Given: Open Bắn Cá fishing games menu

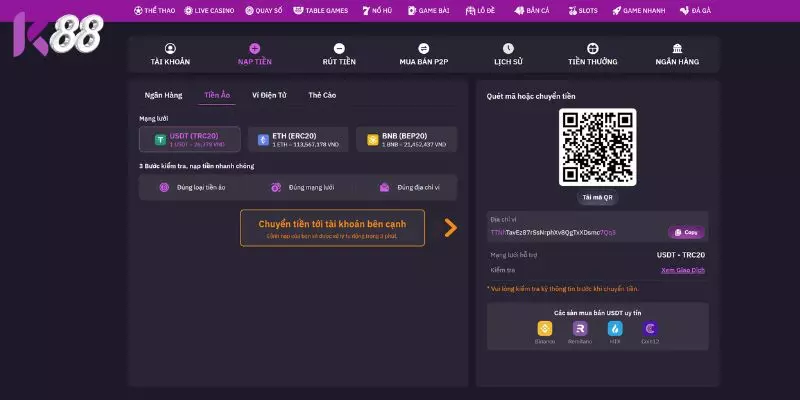Looking at the screenshot, I should click(x=532, y=10).
